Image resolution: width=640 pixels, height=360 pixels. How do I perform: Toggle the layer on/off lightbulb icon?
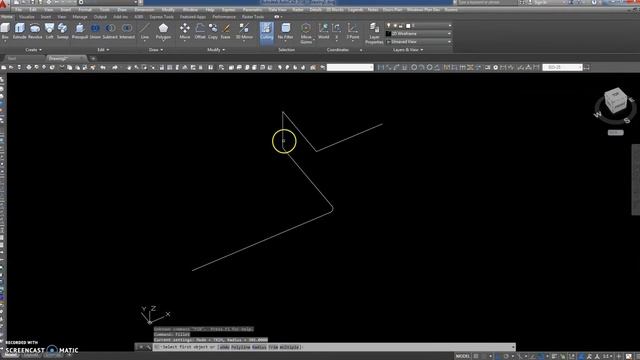pyautogui.click(x=389, y=26)
